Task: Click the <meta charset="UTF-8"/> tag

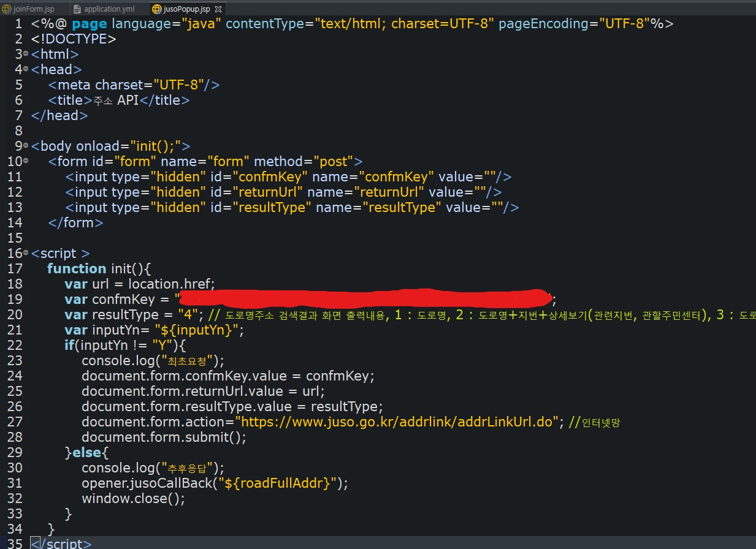Action: pos(134,85)
